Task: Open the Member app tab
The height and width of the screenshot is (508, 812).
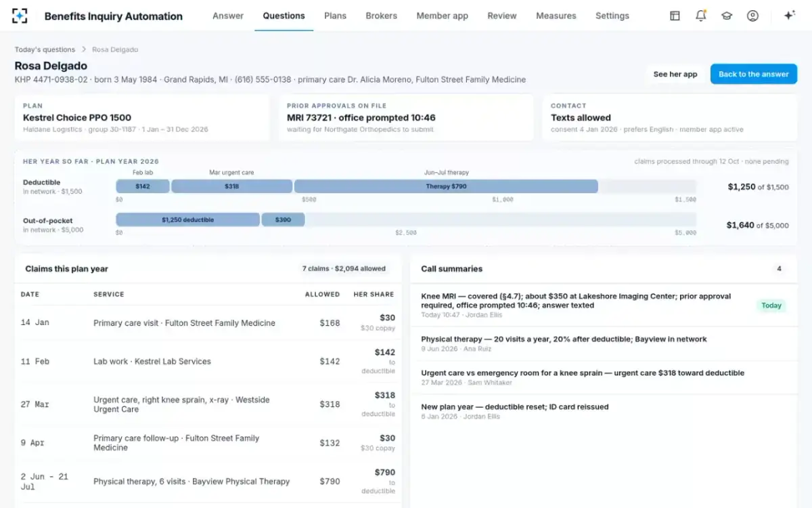Action: coord(443,16)
